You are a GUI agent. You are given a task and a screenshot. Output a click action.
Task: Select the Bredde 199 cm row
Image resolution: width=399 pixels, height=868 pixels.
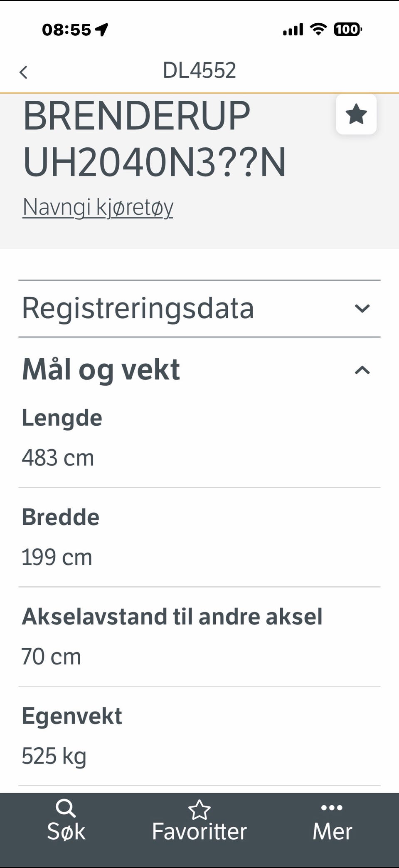[199, 537]
